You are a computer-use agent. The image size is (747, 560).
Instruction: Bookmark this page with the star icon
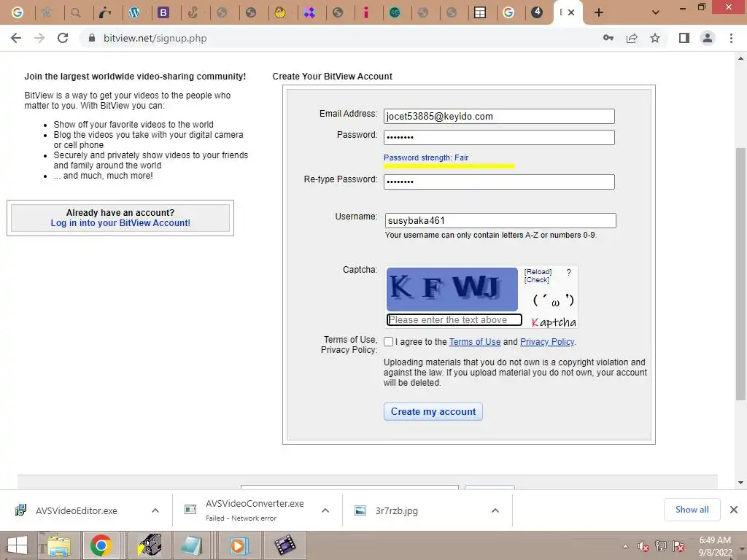(655, 38)
